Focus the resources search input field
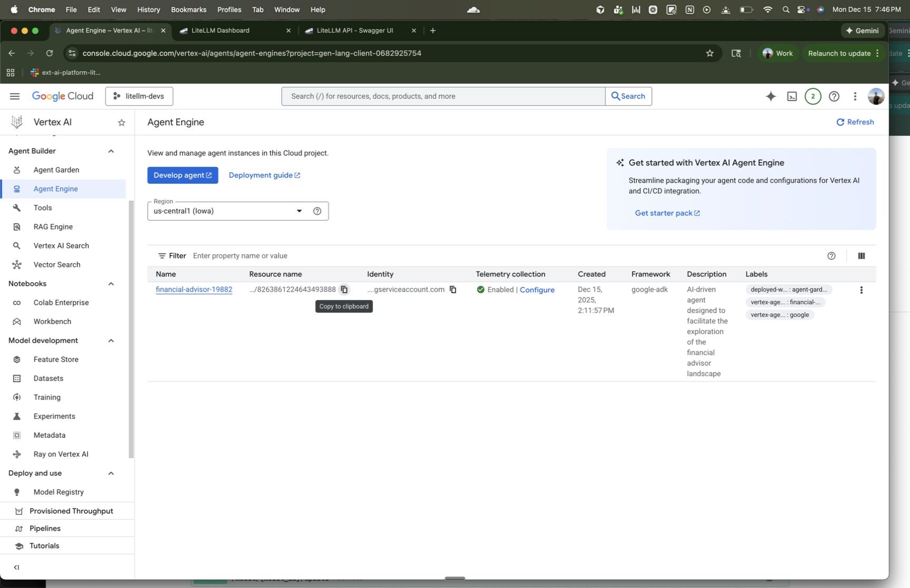 click(x=443, y=96)
